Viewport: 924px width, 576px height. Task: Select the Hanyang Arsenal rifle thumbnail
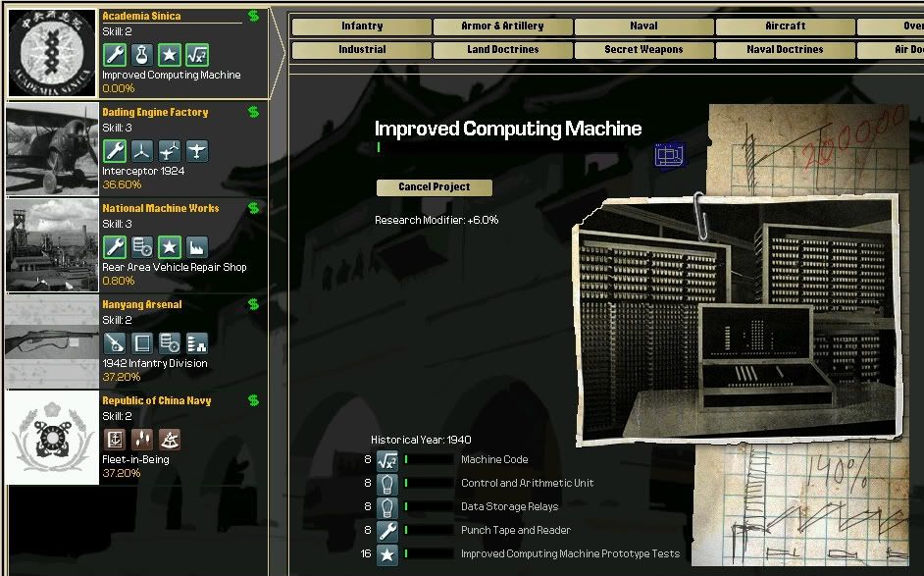52,341
